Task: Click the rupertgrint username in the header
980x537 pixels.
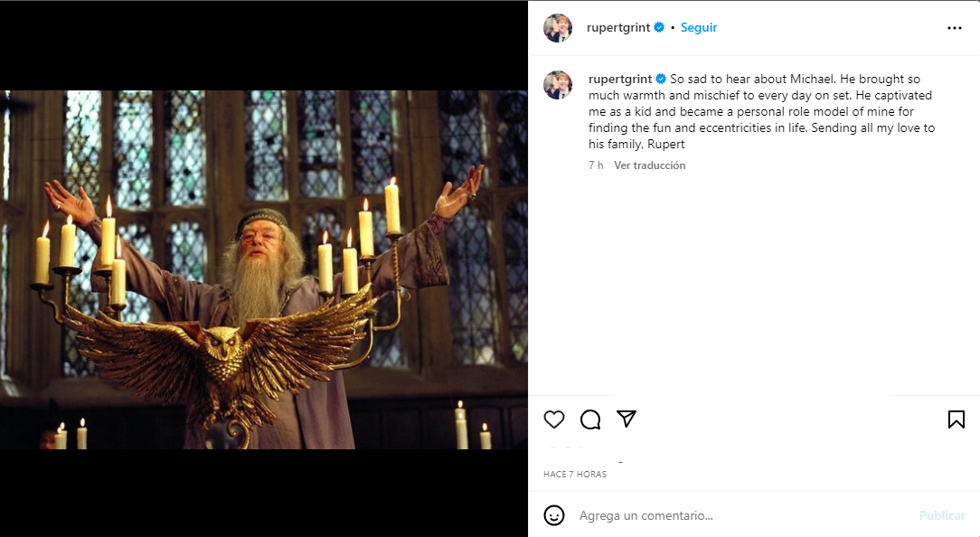Action: [x=617, y=27]
